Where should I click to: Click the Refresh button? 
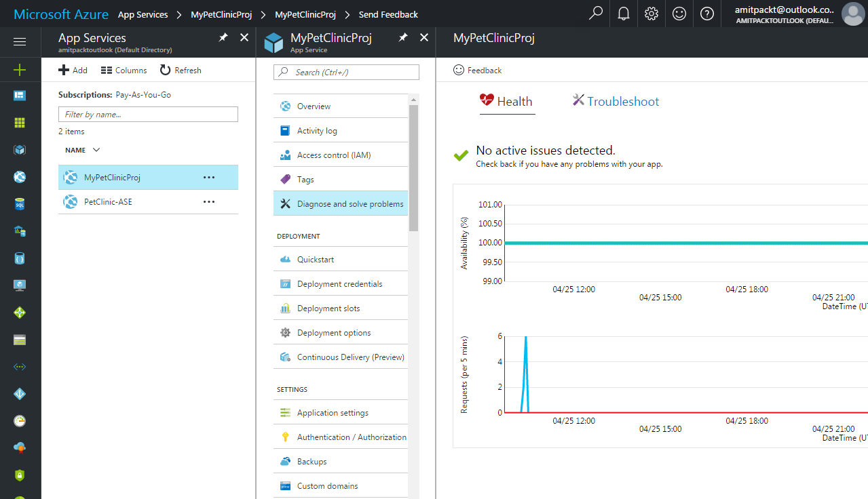181,70
